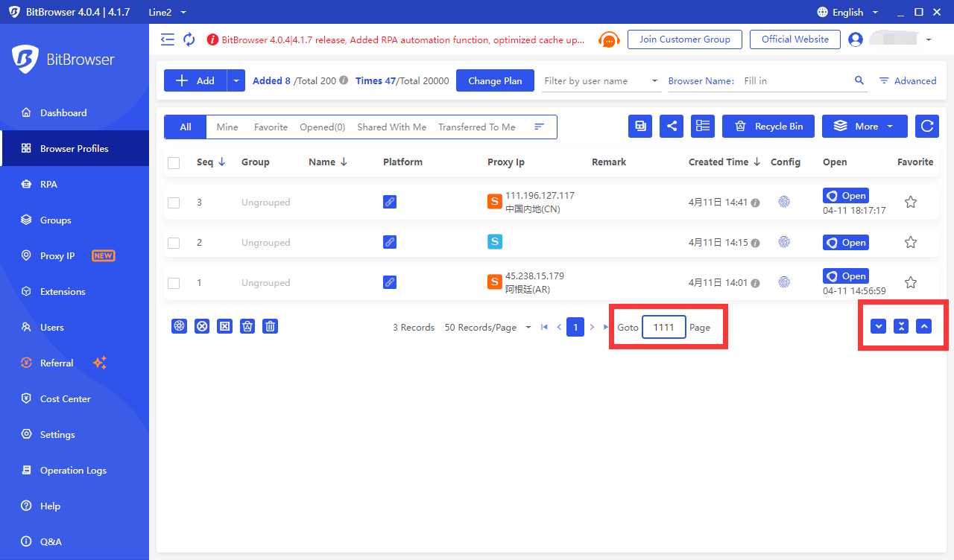Click the share profiles icon button
Screen dimensions: 954x560
click(672, 127)
